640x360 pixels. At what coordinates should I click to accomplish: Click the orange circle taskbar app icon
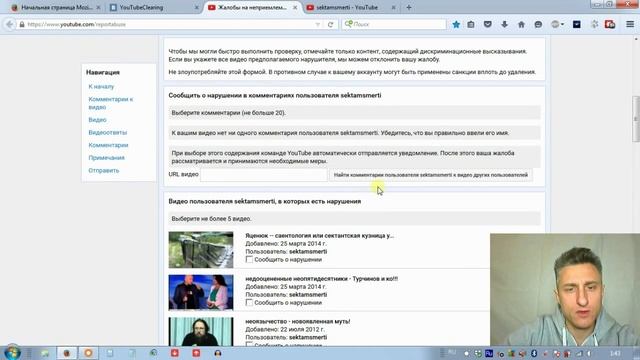tap(88, 353)
